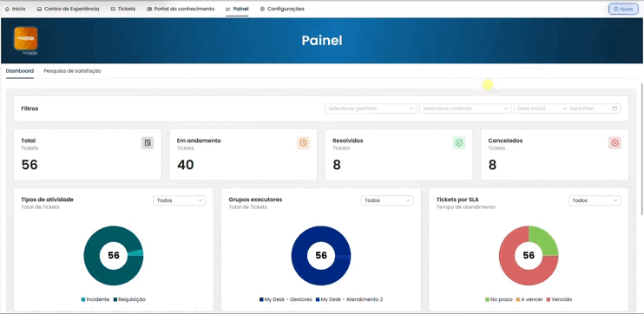This screenshot has height=314, width=644.
Task: Toggle the Vencido legend item
Action: 559,299
